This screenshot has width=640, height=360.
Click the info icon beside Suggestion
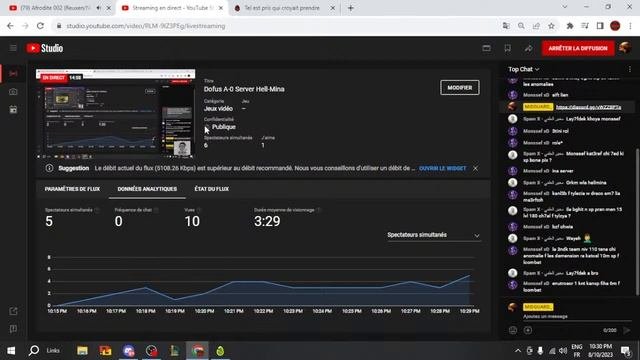(x=49, y=168)
